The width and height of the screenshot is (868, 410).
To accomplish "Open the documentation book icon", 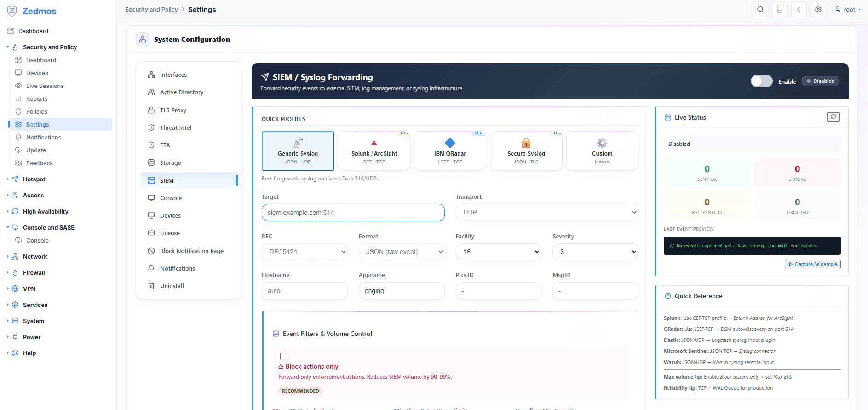I will [x=780, y=9].
